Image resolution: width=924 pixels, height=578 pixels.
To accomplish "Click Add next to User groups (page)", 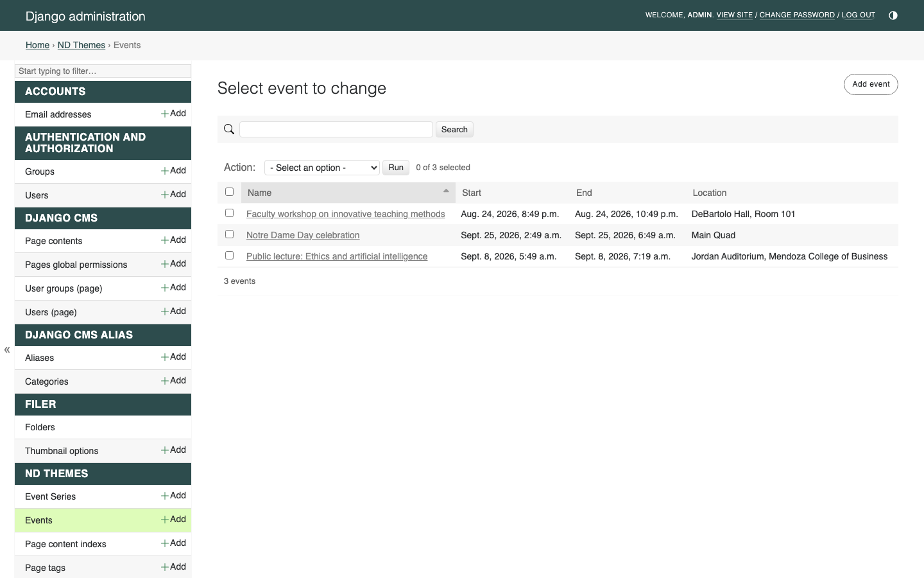I will (x=173, y=288).
